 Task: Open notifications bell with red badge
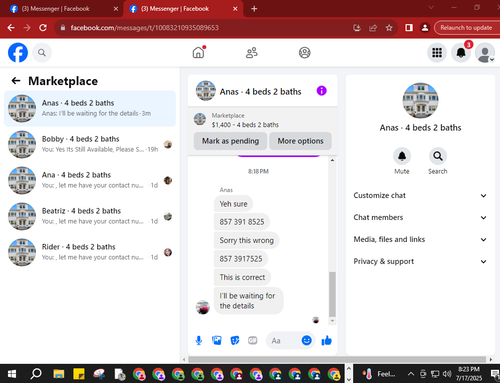click(461, 53)
